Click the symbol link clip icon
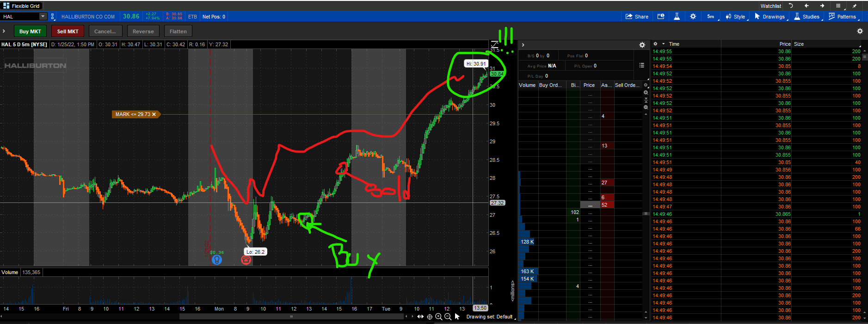The image size is (868, 324). click(x=52, y=17)
